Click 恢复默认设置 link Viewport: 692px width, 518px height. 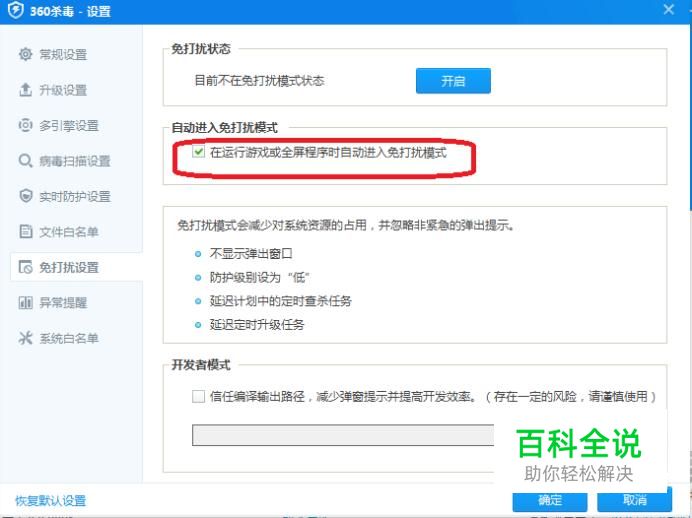tap(50, 501)
